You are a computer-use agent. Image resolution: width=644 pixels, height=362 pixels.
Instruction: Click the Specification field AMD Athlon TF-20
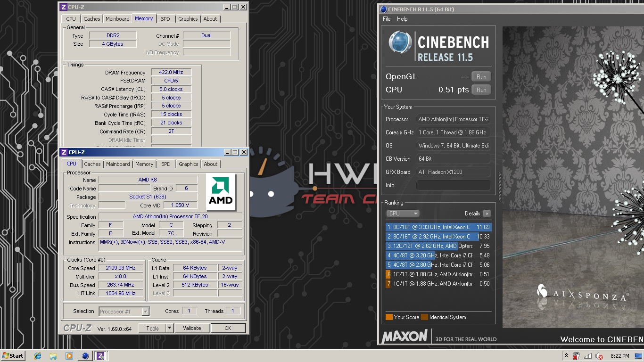click(x=170, y=217)
